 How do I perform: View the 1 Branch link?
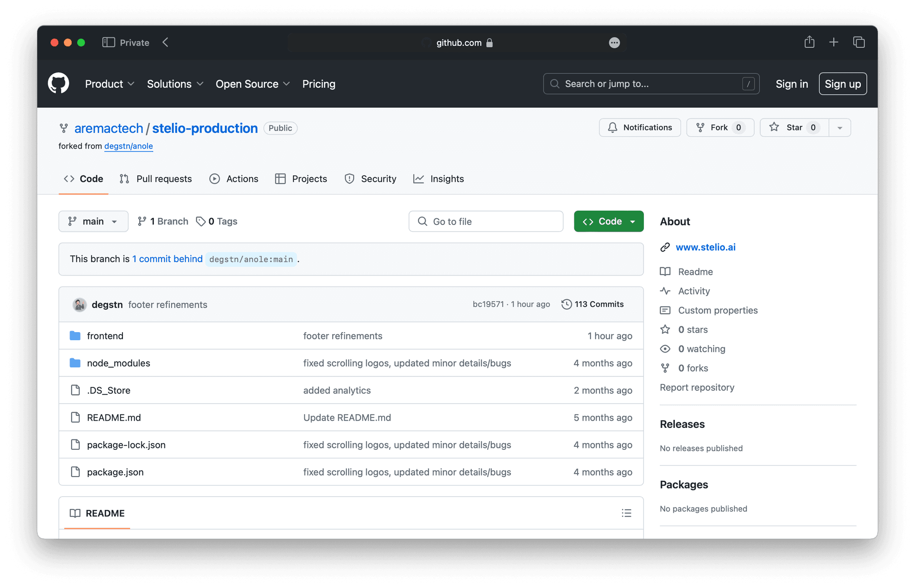pyautogui.click(x=163, y=221)
